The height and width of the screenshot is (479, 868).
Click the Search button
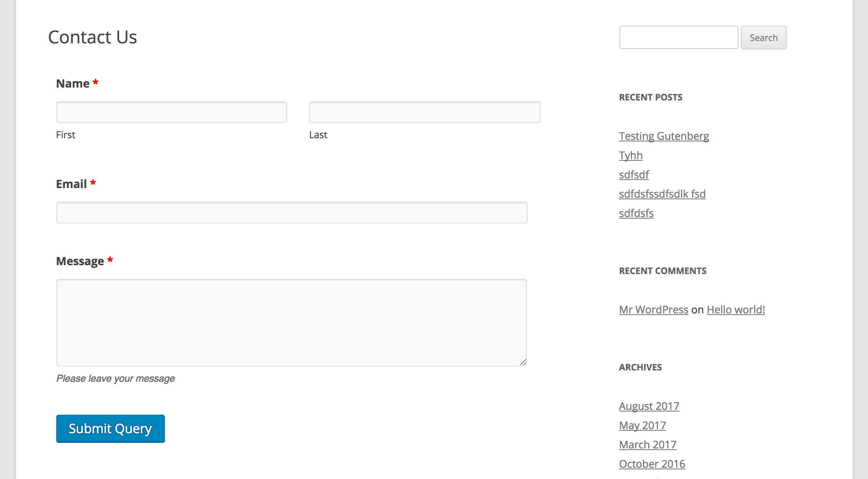[x=765, y=37]
